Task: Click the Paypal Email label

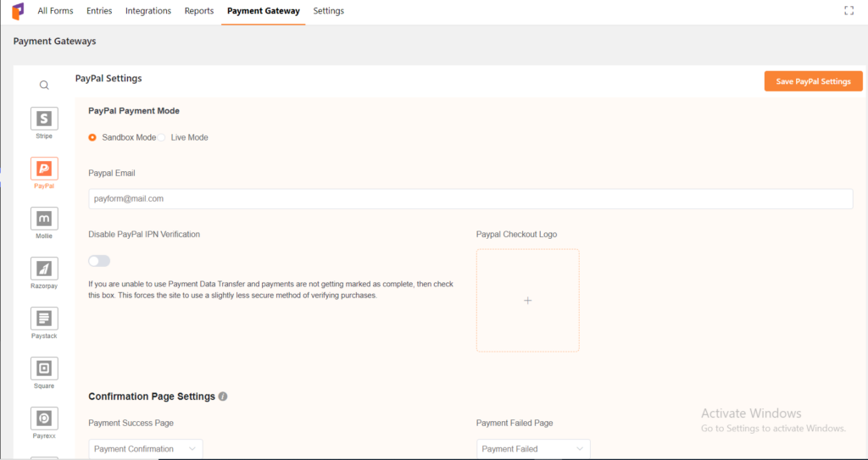Action: coord(112,174)
